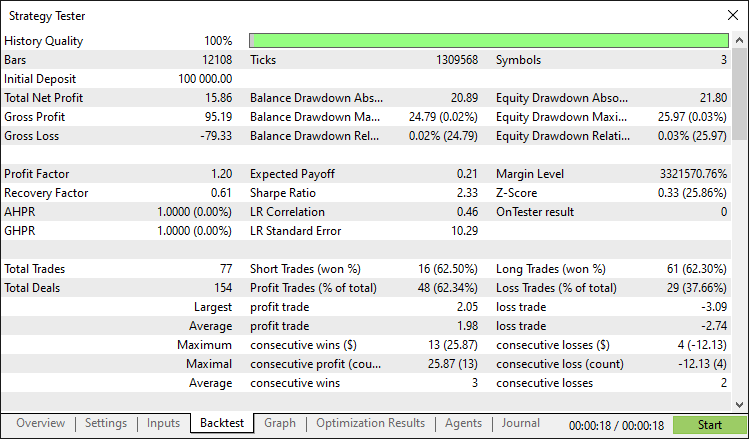This screenshot has height=439, width=749.
Task: Open the Inputs tab
Action: [163, 423]
